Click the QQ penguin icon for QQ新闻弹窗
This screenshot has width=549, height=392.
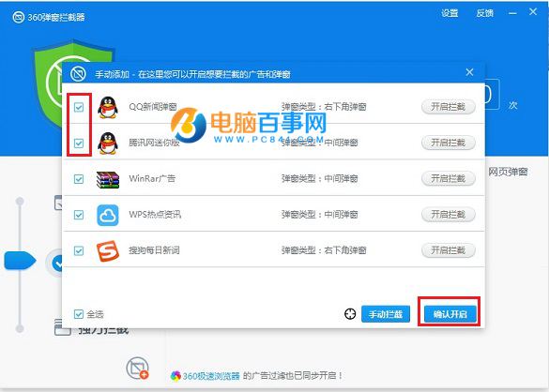(x=108, y=107)
